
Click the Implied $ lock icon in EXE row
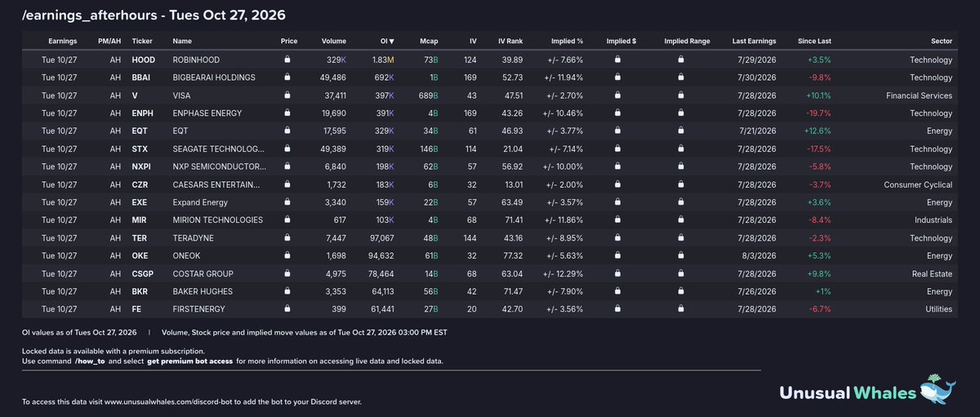click(x=617, y=202)
